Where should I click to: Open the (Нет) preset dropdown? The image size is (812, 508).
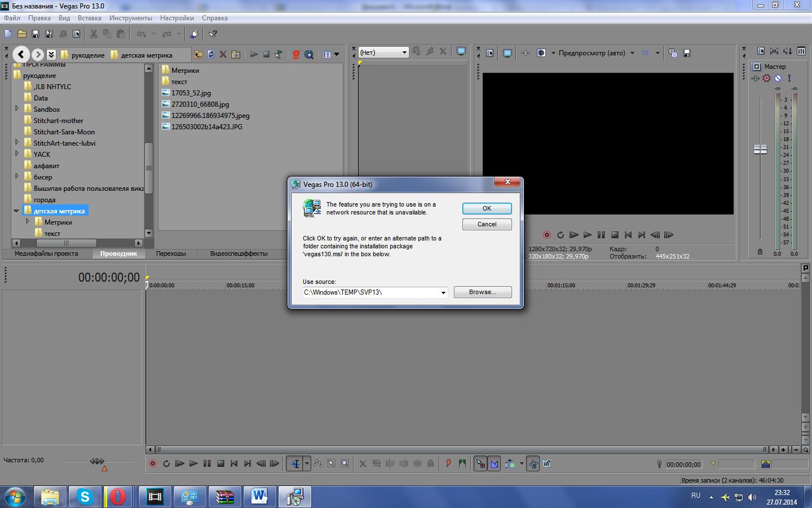404,52
